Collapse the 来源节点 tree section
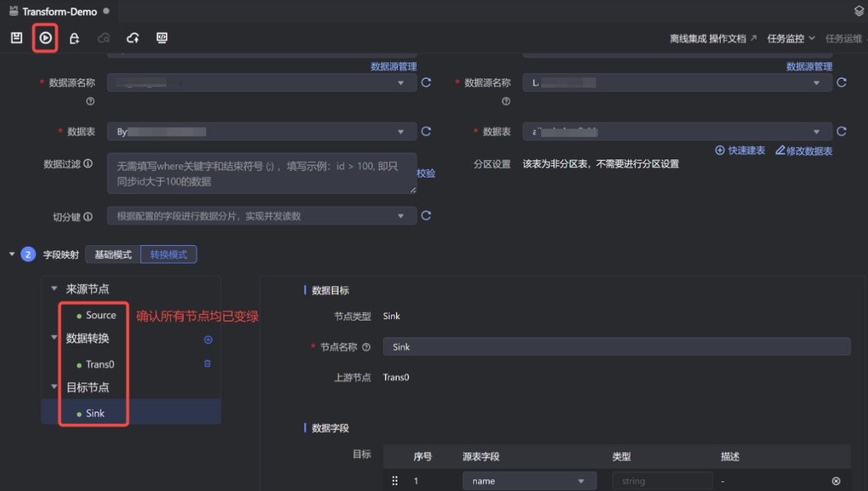868x491 pixels. 54,289
